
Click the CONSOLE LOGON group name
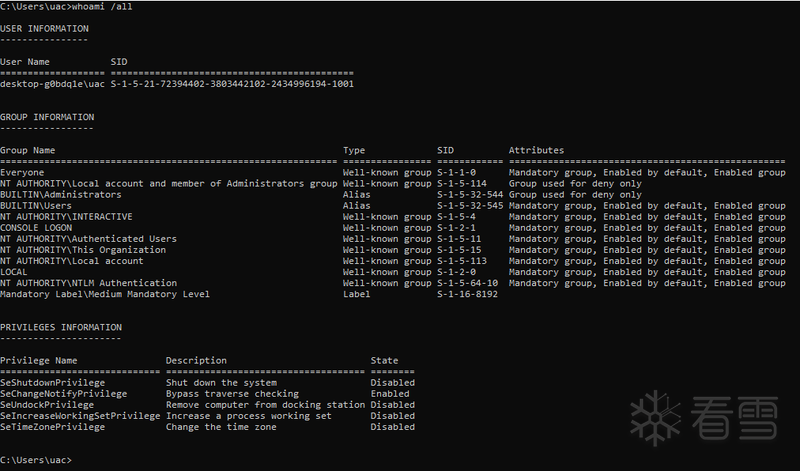(x=36, y=228)
